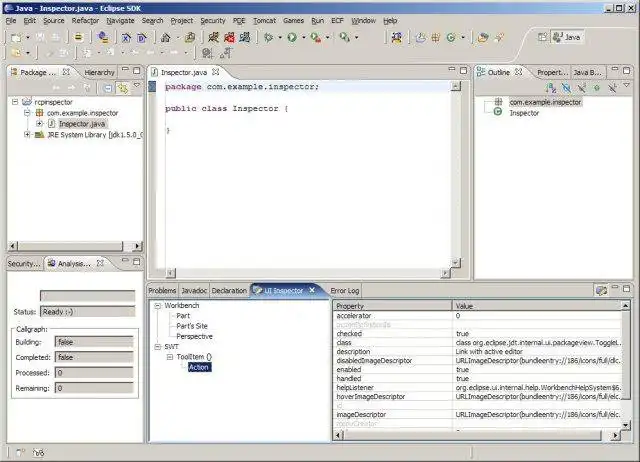Click the glasses icon in status bar
The width and height of the screenshot is (640, 462).
click(39, 453)
